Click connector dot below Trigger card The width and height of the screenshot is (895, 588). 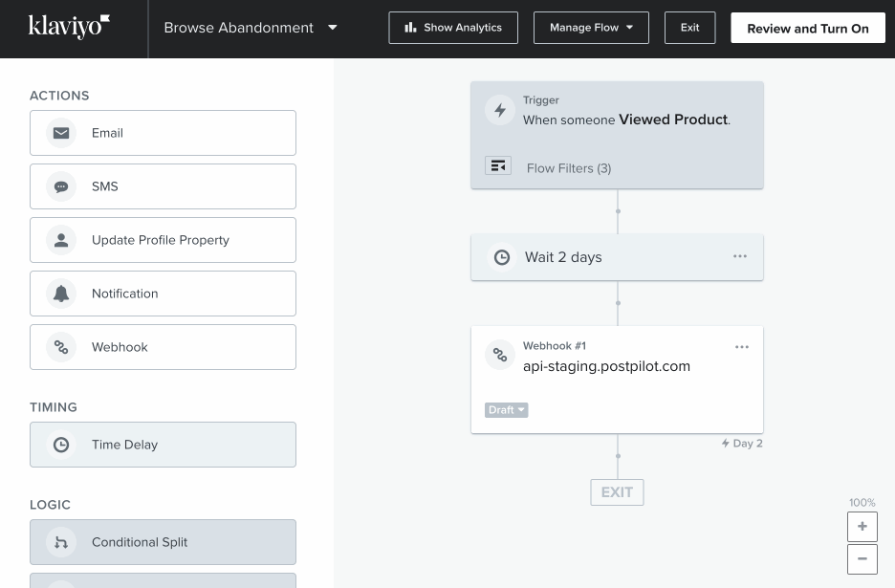click(618, 211)
